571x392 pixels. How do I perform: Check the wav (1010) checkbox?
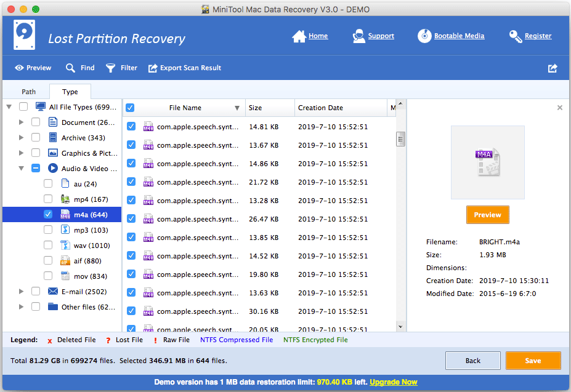click(48, 245)
